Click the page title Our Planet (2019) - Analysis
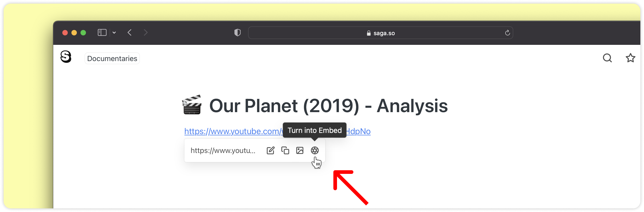This screenshot has height=212, width=644. pyautogui.click(x=328, y=106)
